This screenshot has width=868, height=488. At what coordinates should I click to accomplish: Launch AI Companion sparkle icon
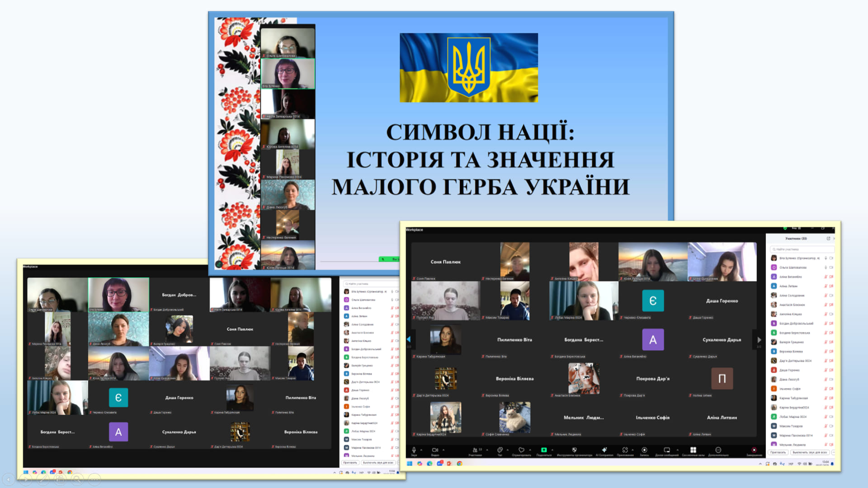coord(604,450)
